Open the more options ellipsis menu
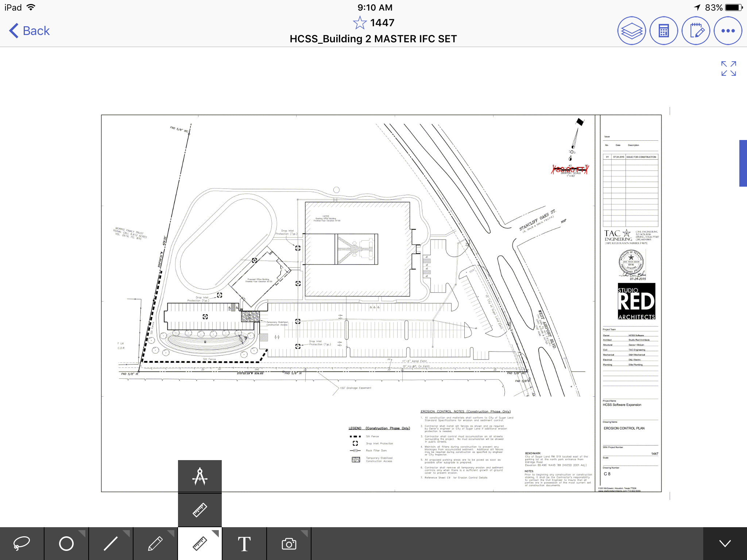 click(x=728, y=31)
